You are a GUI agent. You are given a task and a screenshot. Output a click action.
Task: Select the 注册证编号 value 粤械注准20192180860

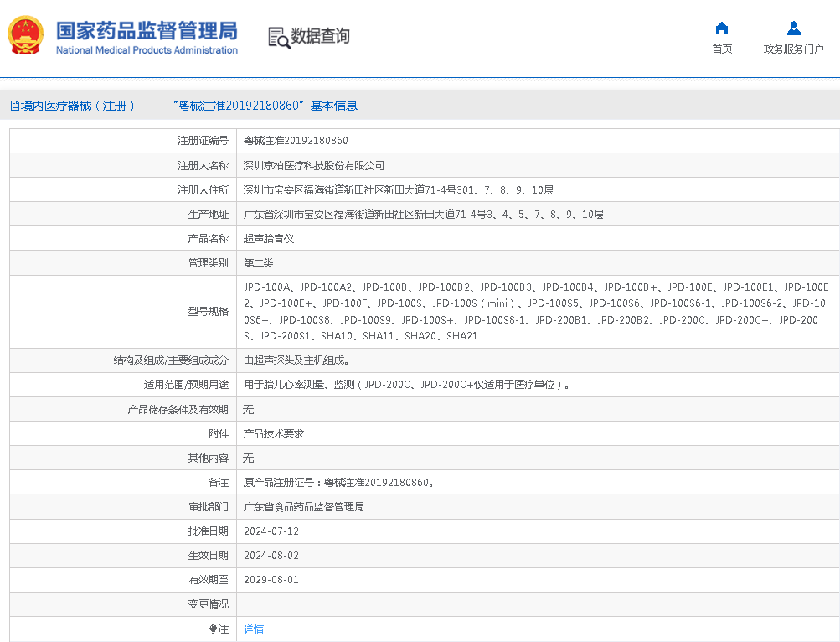coord(295,140)
